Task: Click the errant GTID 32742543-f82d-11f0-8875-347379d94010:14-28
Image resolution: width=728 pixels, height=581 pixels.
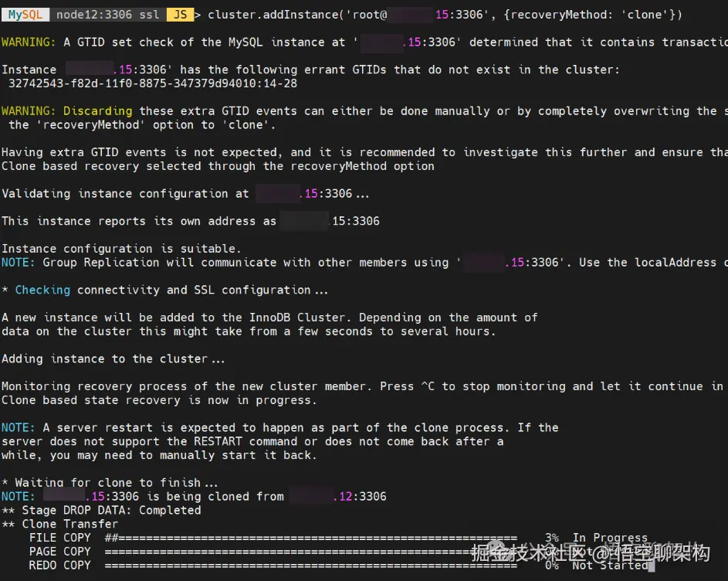Action: pyautogui.click(x=153, y=83)
